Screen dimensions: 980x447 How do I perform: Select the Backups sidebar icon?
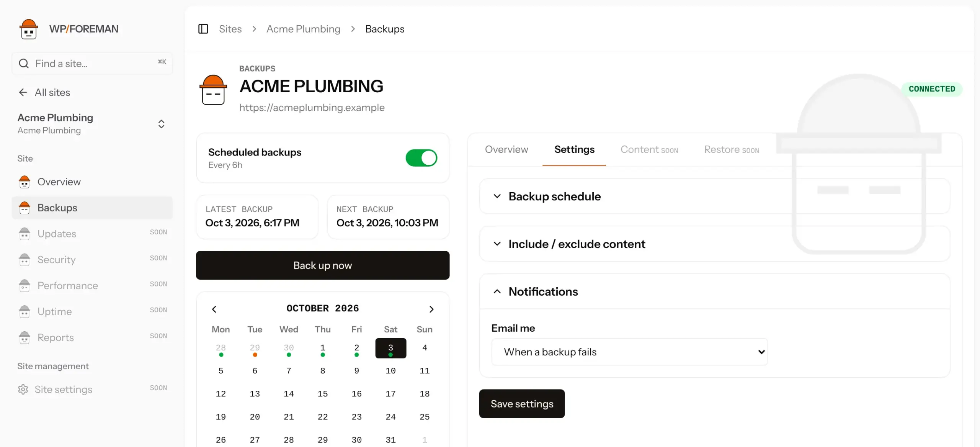coord(24,208)
